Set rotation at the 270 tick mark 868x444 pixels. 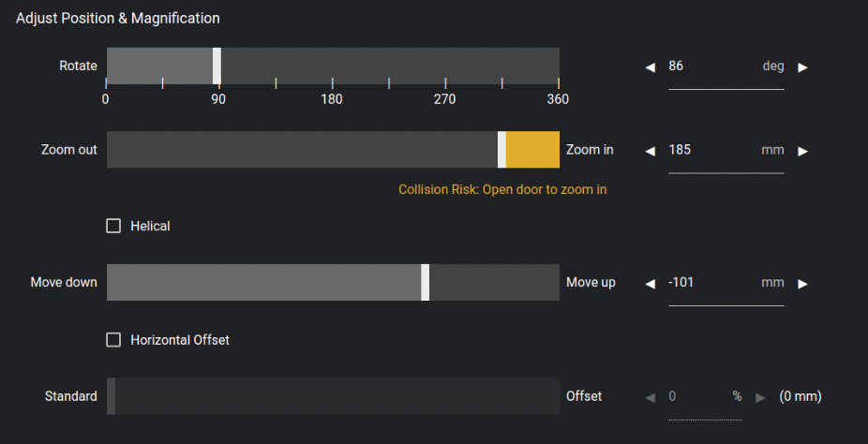click(x=445, y=83)
